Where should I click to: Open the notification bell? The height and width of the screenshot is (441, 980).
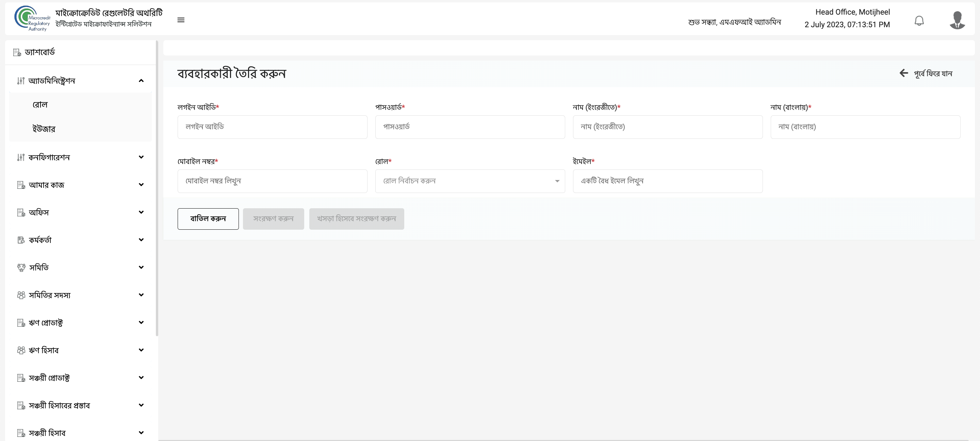[919, 20]
